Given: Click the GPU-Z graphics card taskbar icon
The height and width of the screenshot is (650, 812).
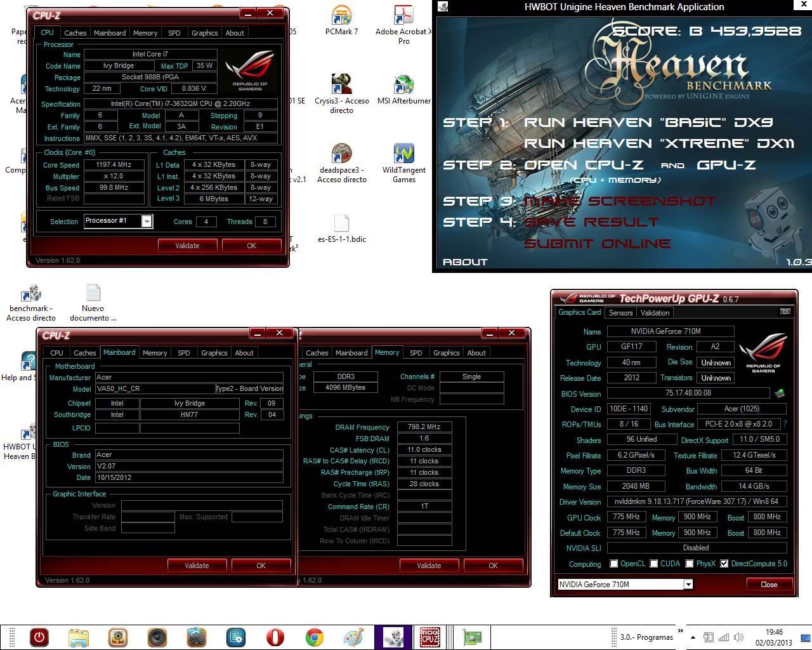Looking at the screenshot, I should click(472, 637).
